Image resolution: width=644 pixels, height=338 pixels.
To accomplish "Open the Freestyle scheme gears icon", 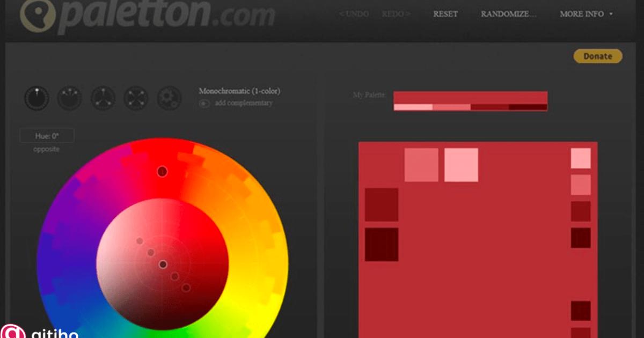I will click(x=169, y=99).
